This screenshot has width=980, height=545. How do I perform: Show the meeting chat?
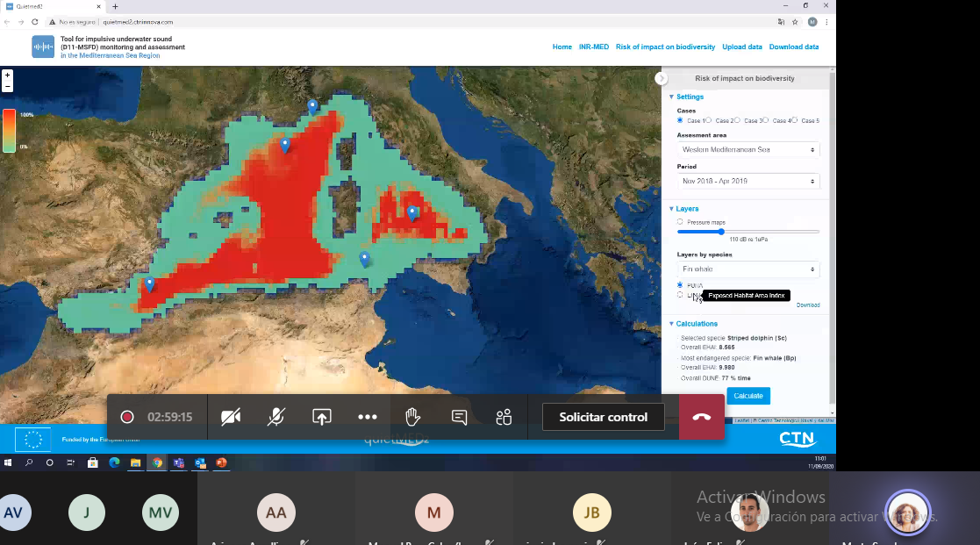point(459,417)
